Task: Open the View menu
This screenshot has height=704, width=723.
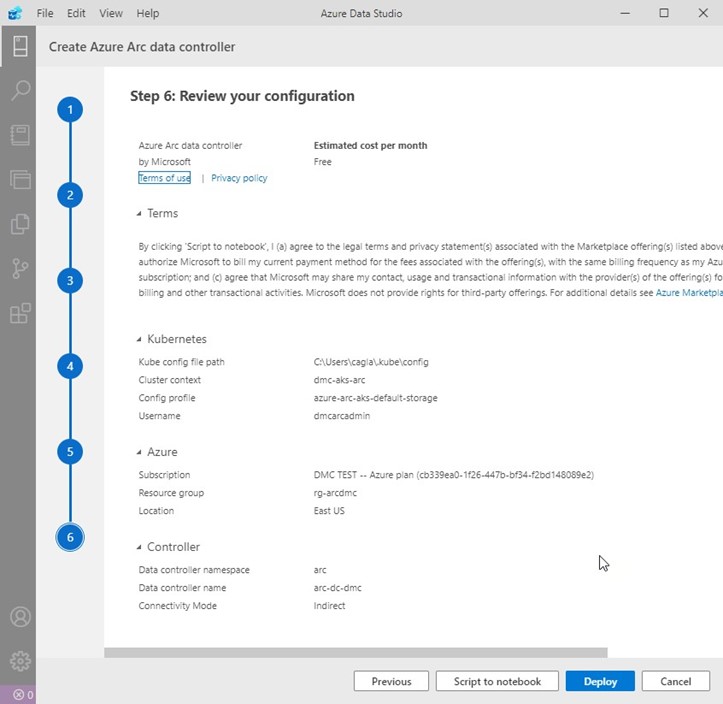Action: [111, 13]
